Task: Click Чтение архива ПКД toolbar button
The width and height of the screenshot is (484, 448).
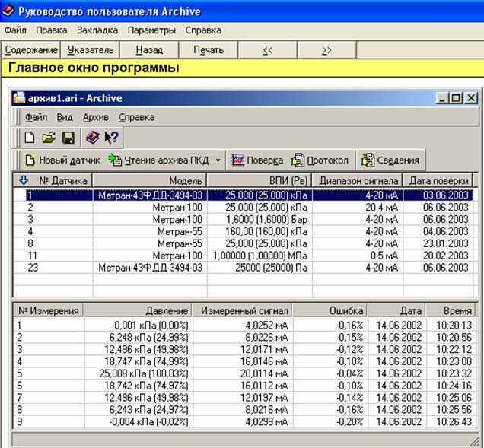Action: pos(160,160)
